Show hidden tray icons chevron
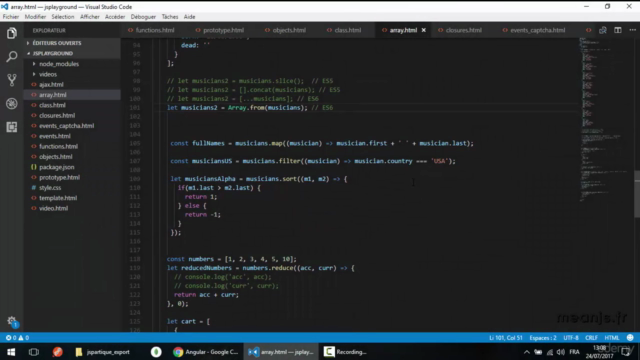This screenshot has height=360, width=640. point(527,352)
